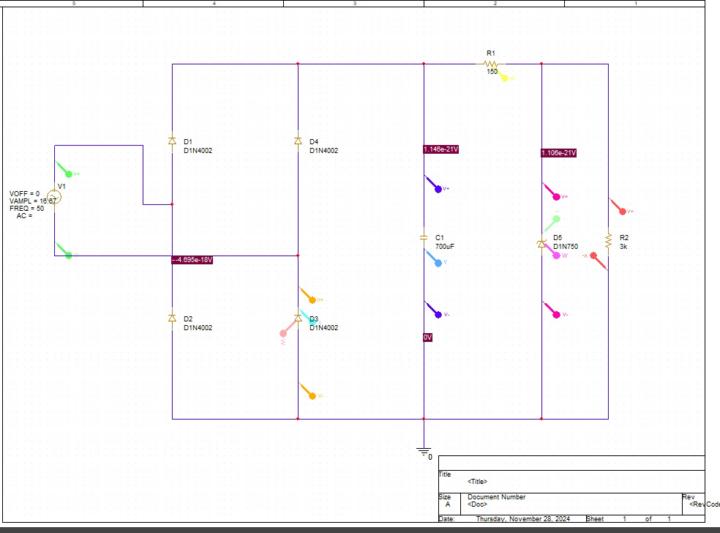Select the ground symbol labeled 0
The image size is (720, 533).
(423, 452)
